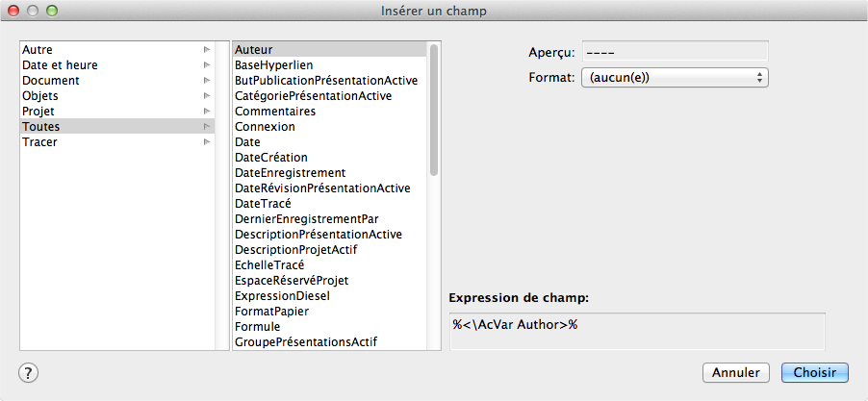Expand the Tracer category arrow
Viewport: 868px width, 401px height.
[206, 141]
